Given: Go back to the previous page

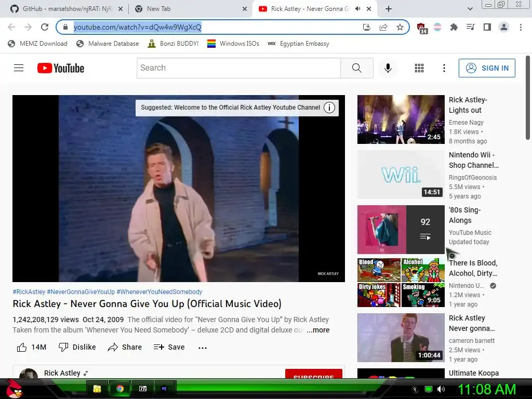Looking at the screenshot, I should click(x=11, y=27).
